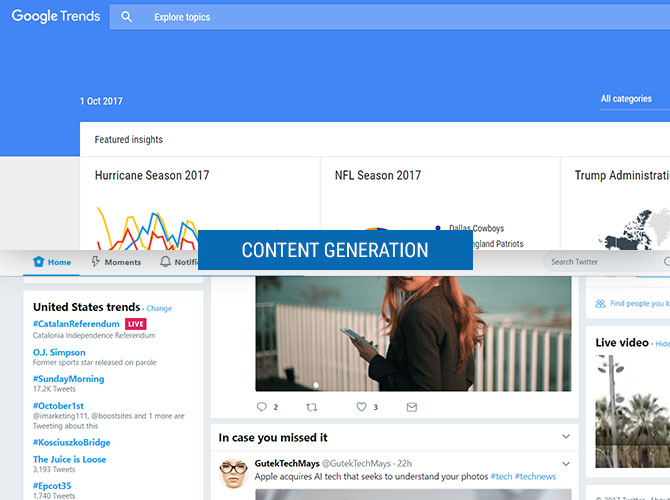Click the Google Trends search magnifier icon
This screenshot has height=500, width=670.
126,17
